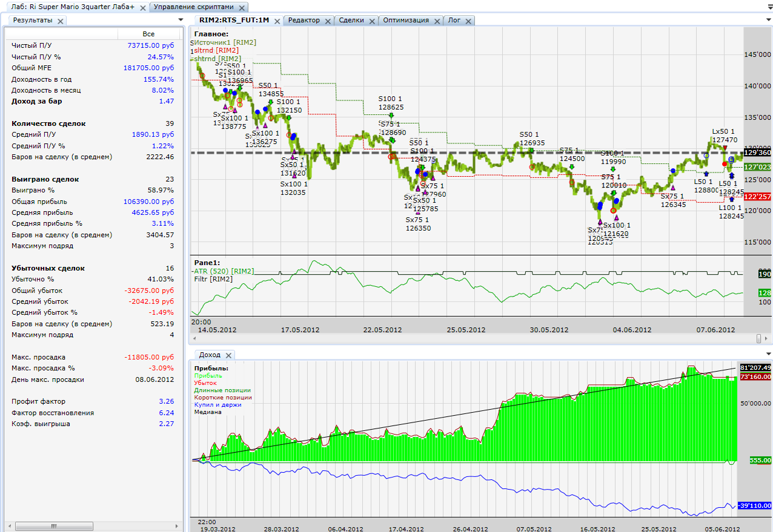Close the Сделки tab with its X icon

(372, 21)
